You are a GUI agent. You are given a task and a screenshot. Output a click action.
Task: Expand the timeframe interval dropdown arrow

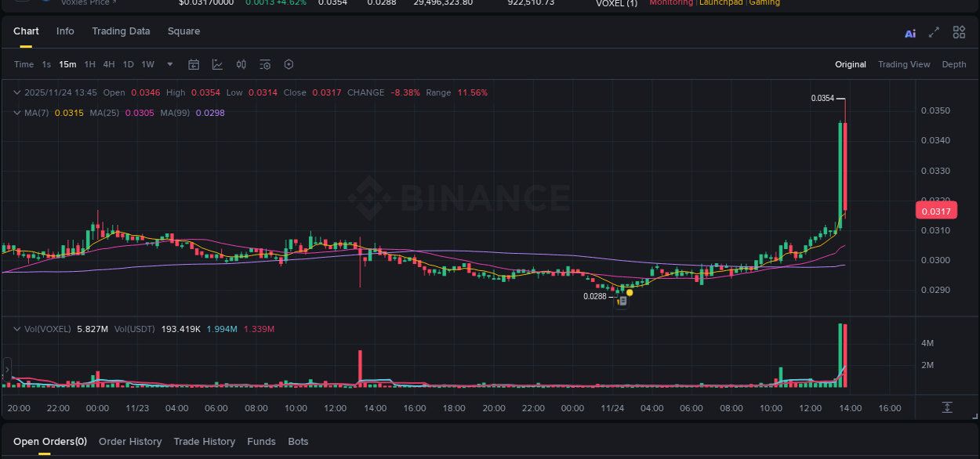tap(169, 64)
